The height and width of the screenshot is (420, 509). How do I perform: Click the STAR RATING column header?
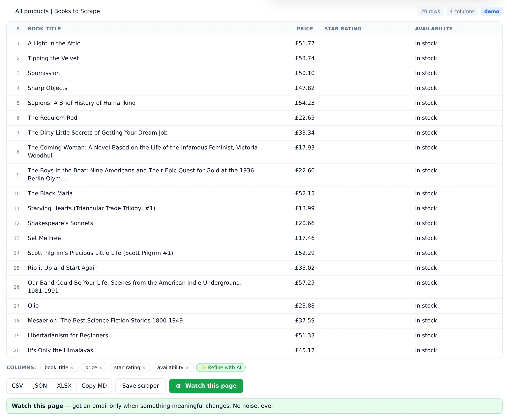(x=343, y=29)
